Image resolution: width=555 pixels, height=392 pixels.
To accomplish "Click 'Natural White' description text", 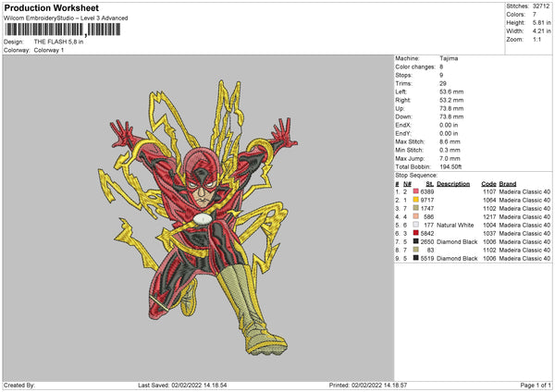I will pos(455,225).
